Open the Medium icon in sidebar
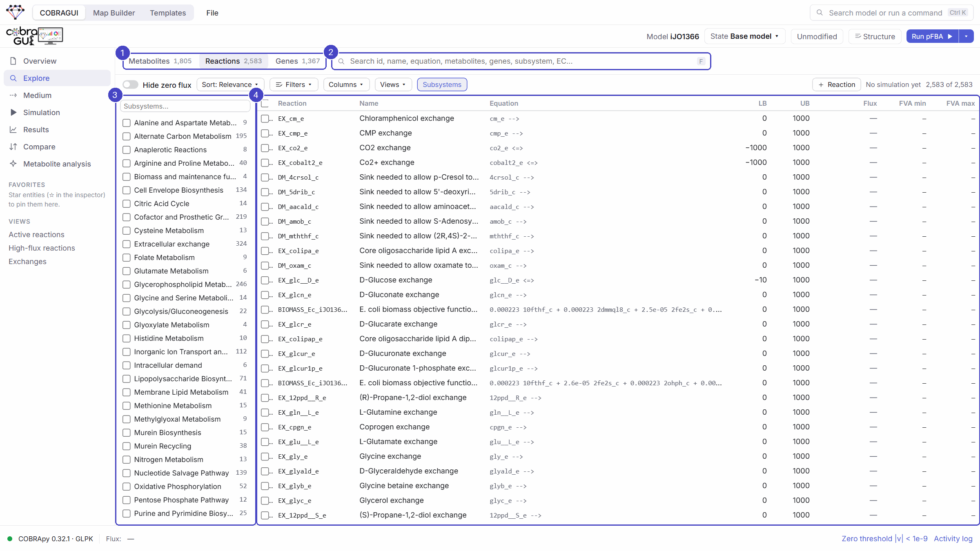The height and width of the screenshot is (551, 980). (x=13, y=95)
